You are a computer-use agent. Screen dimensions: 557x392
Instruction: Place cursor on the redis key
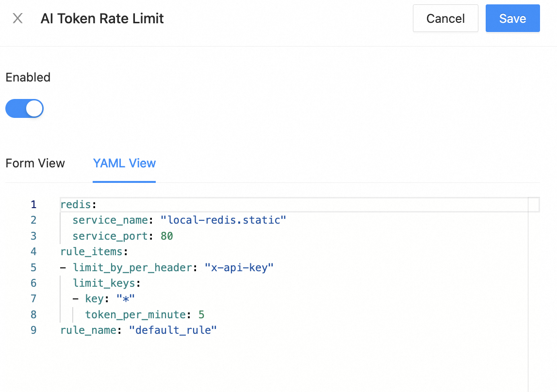(75, 205)
